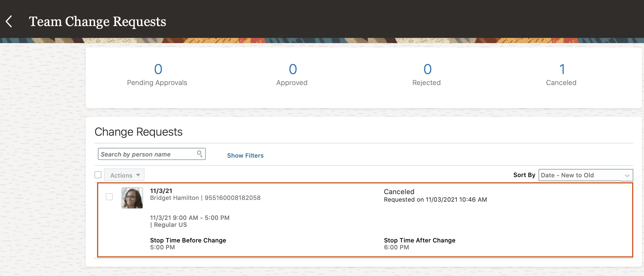Select the 11/3/21 request date heading
The height and width of the screenshot is (276, 644).
pyautogui.click(x=161, y=191)
